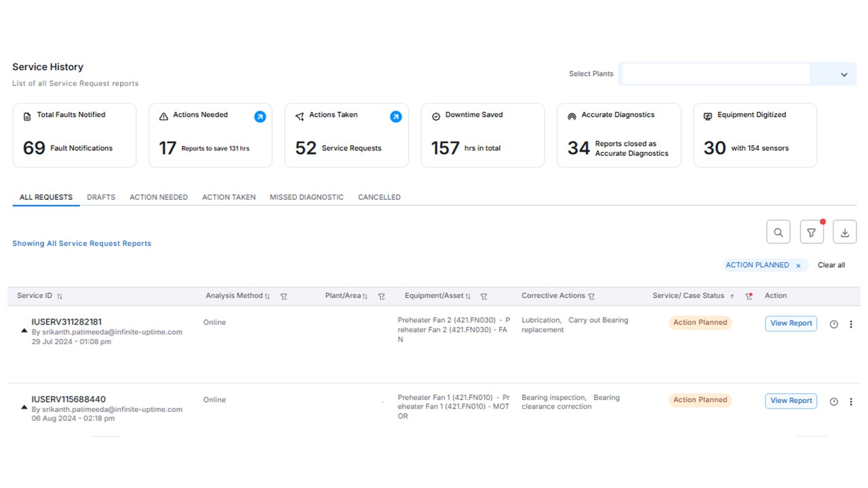Collapse the IUSERV311282181 row

tap(24, 331)
